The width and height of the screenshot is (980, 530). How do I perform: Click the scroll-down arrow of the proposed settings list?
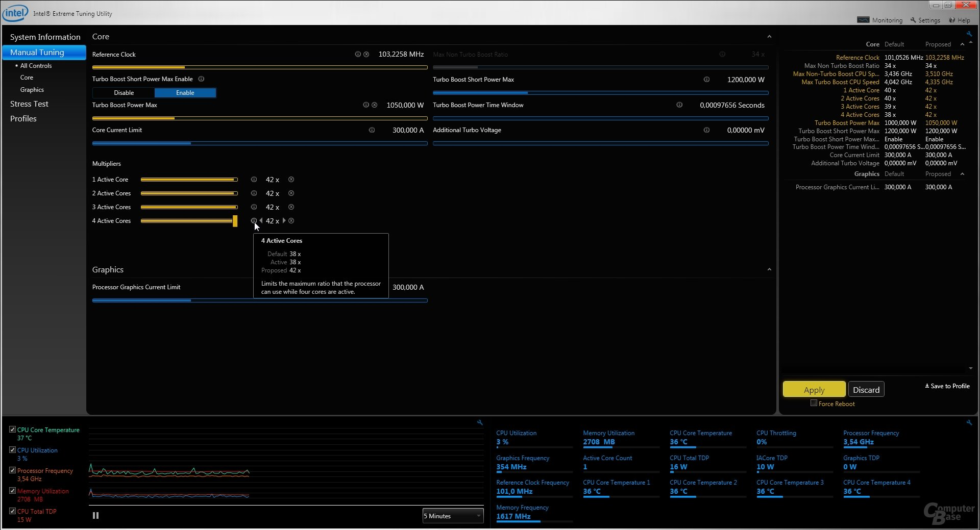pos(970,368)
